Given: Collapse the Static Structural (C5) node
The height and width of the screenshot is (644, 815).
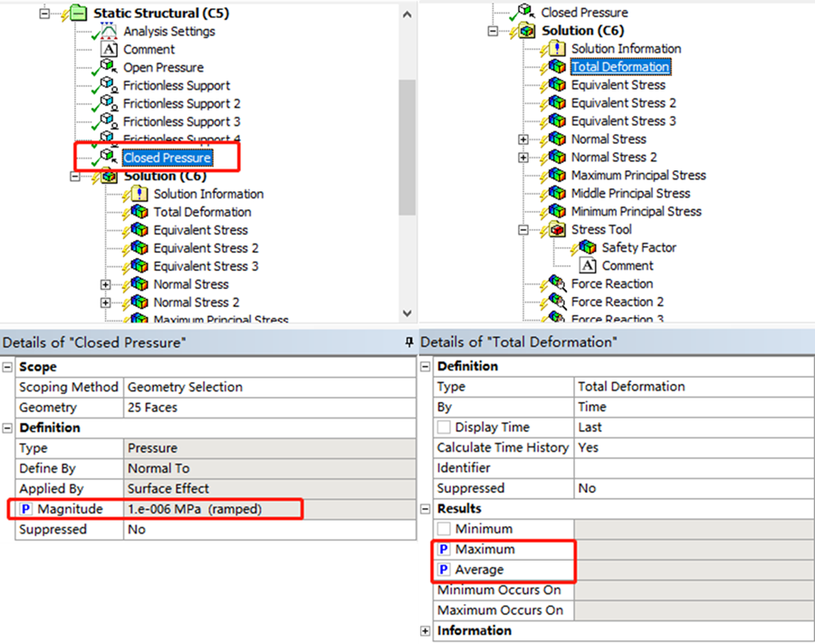Looking at the screenshot, I should [44, 13].
